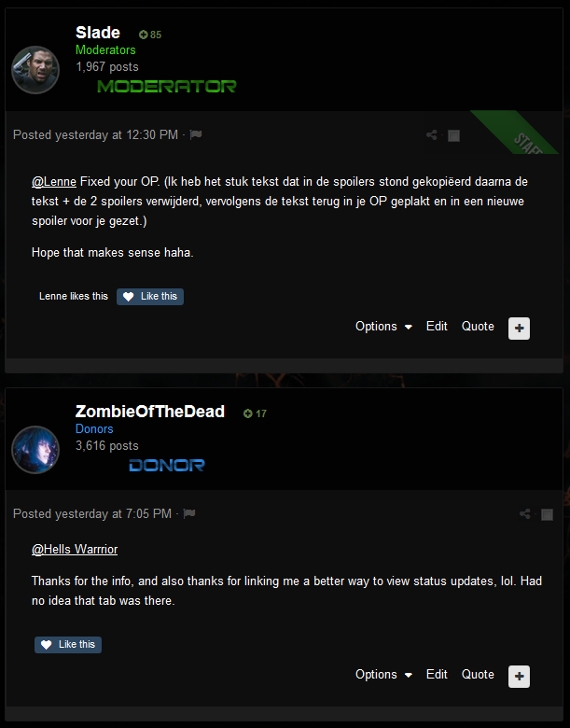Open the @Lenne mention link
Screen dimensions: 570x728
54,182
